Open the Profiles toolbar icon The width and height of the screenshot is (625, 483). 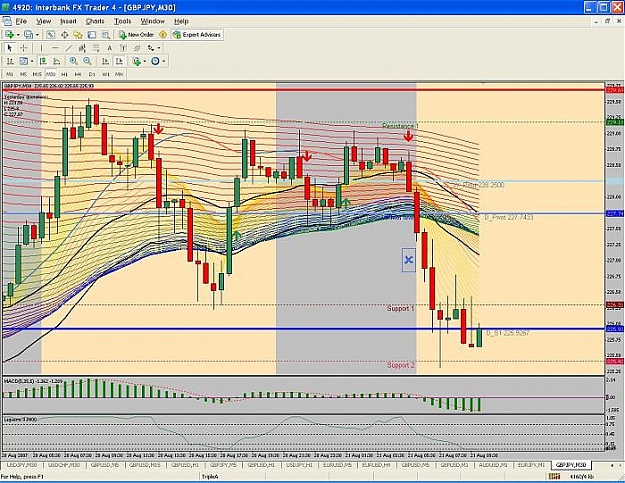[x=28, y=35]
